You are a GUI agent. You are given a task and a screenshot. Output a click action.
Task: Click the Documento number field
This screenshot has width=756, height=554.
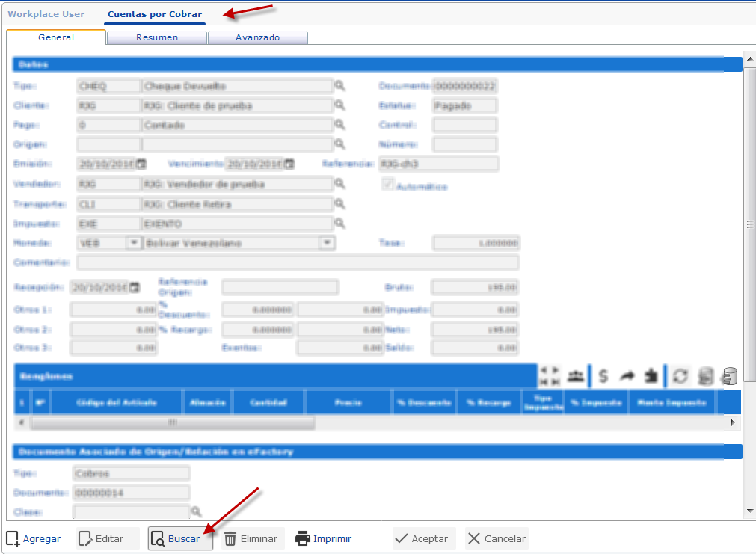[x=464, y=86]
